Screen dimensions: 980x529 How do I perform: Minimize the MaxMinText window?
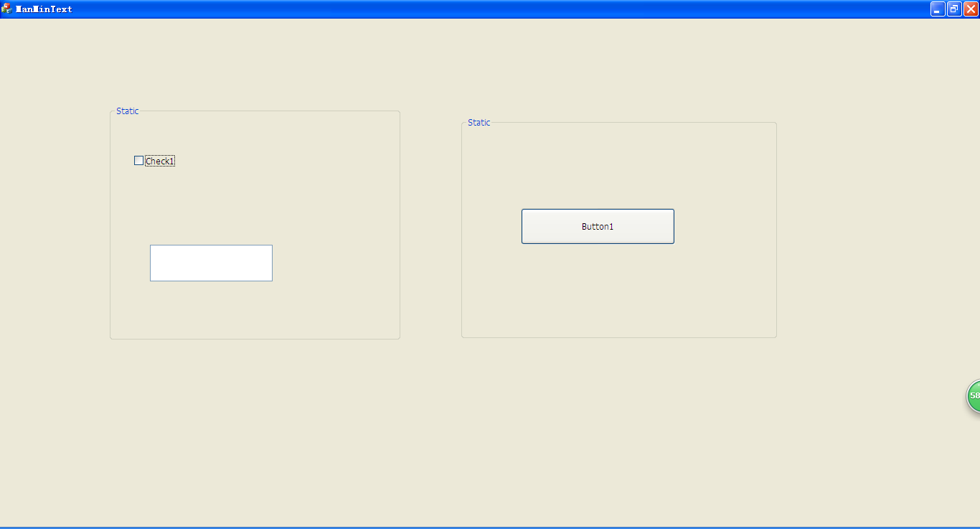(x=938, y=9)
